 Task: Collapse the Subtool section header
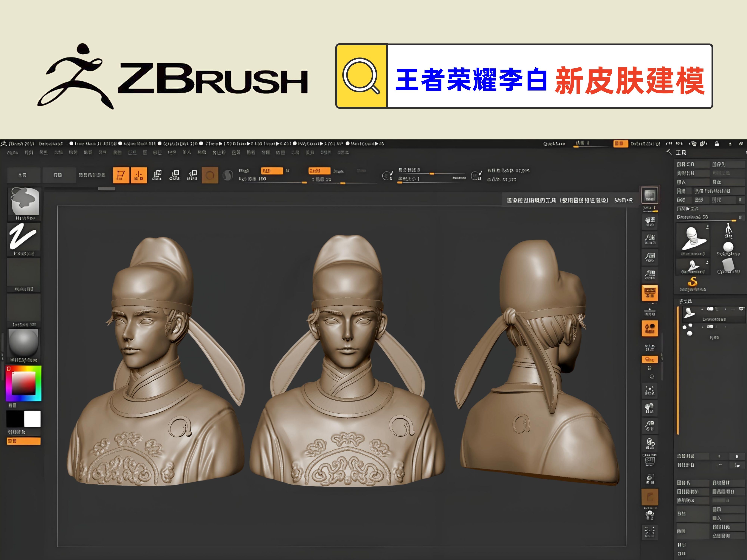point(686,301)
